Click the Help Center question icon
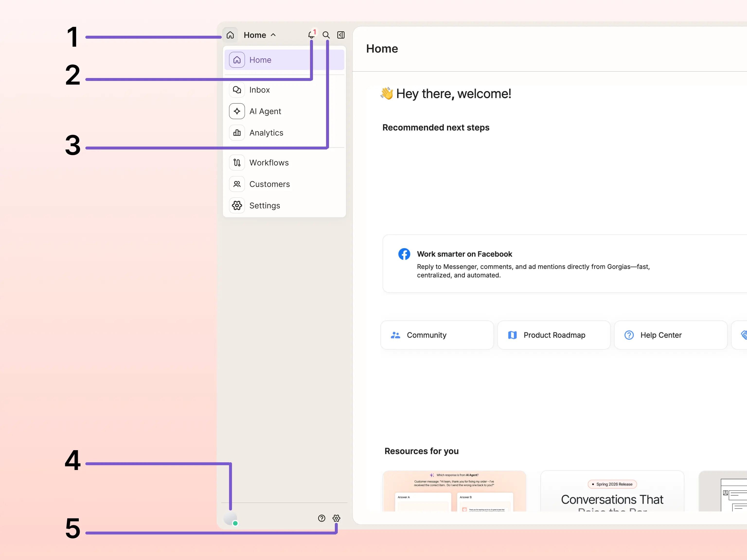This screenshot has width=747, height=560. pos(629,335)
